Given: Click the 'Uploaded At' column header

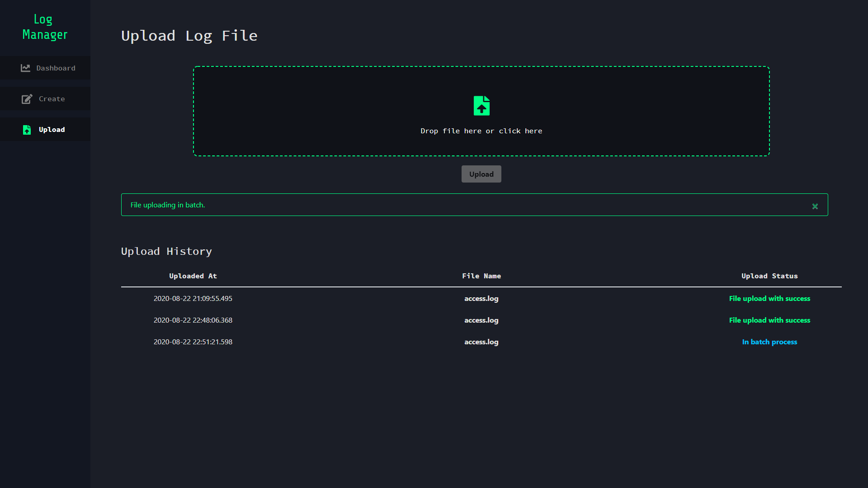Looking at the screenshot, I should pyautogui.click(x=193, y=276).
